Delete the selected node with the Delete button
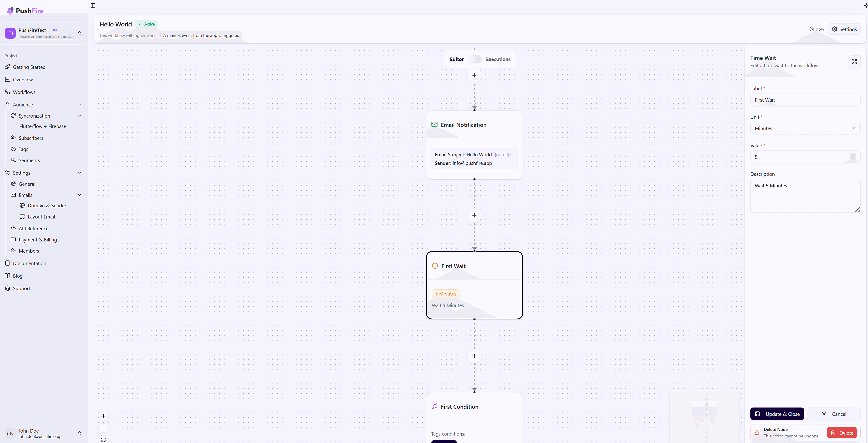Viewport: 868px width, 443px height. pos(842,433)
